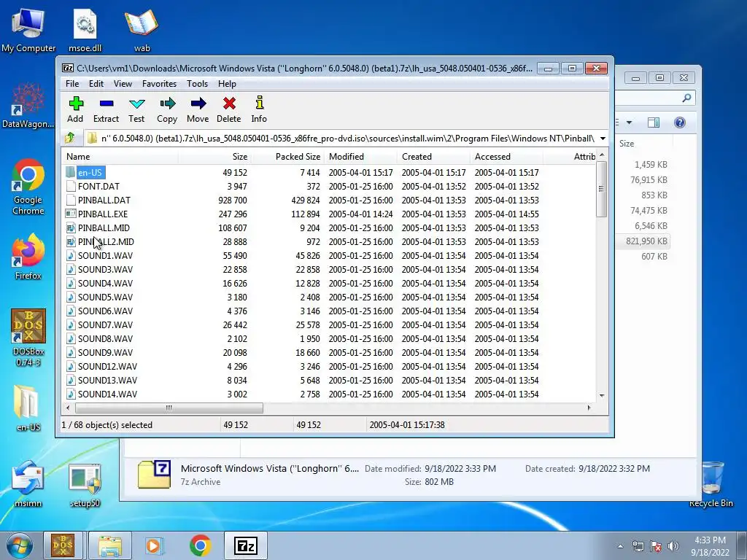
Task: Click the Delete toolbar icon
Action: (228, 104)
